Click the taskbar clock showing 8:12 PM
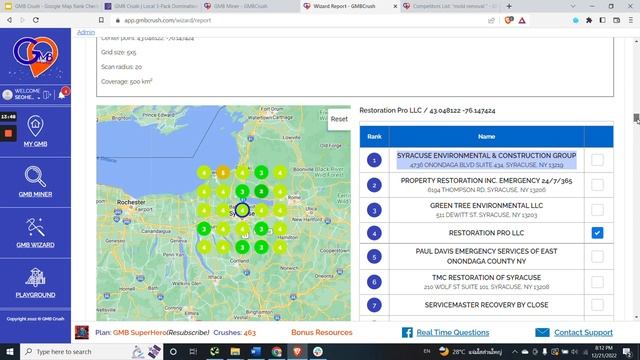640x360 pixels. pyautogui.click(x=603, y=351)
